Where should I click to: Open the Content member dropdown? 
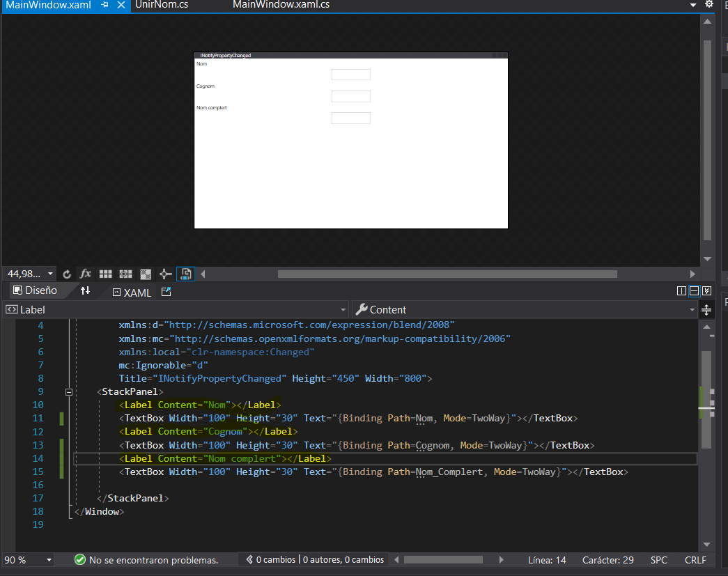[x=692, y=309]
